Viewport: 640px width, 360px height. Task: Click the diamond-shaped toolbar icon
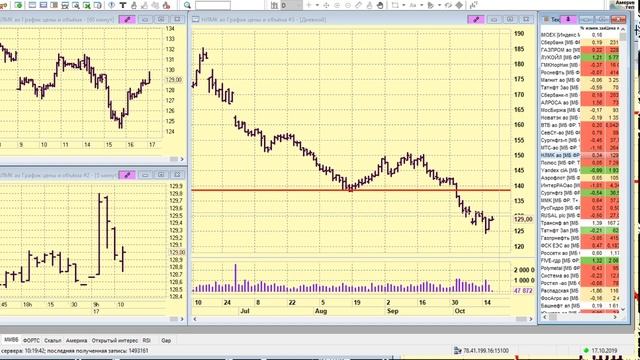click(x=459, y=5)
